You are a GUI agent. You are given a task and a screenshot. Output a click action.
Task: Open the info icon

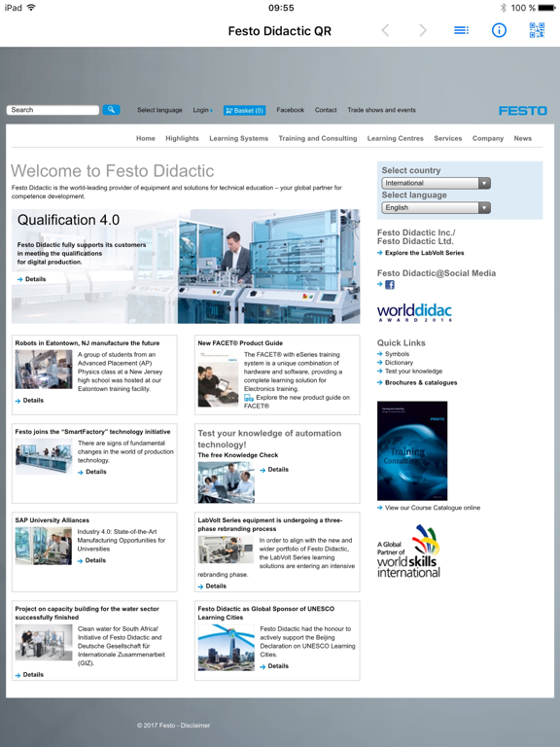coord(499,30)
